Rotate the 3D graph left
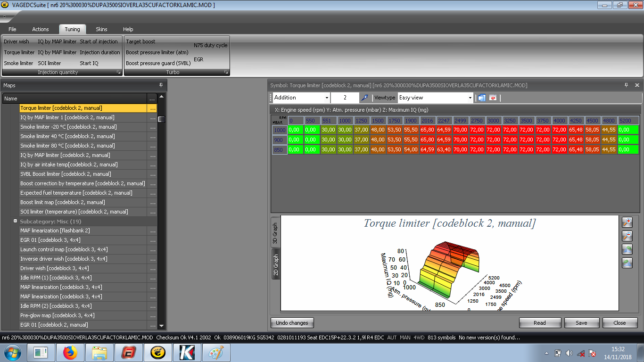 pos(627,249)
